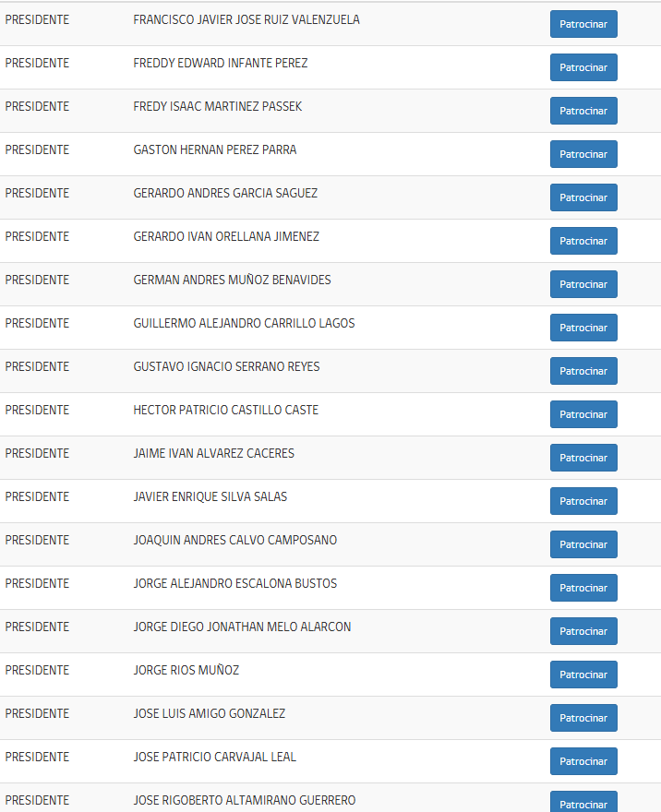
Task: Click the name JOSE PATRICIO CARVAJAL LEAL
Action: coord(215,758)
